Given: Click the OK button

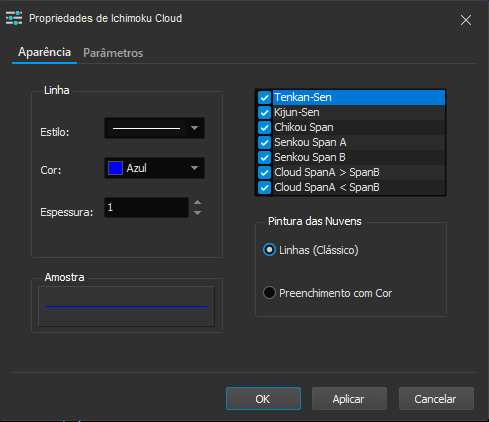Looking at the screenshot, I should coord(263,399).
